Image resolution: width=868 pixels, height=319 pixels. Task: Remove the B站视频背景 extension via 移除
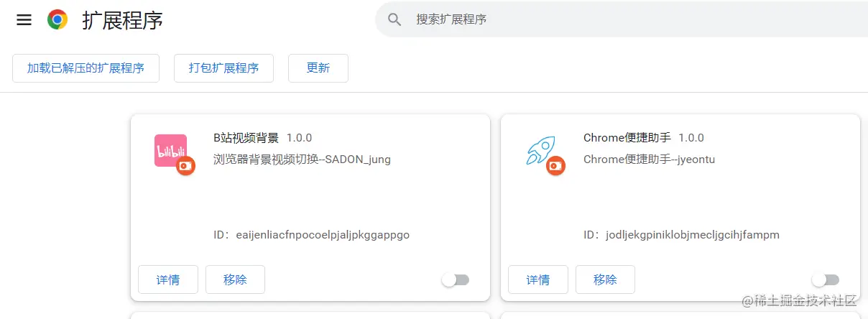[x=235, y=279]
